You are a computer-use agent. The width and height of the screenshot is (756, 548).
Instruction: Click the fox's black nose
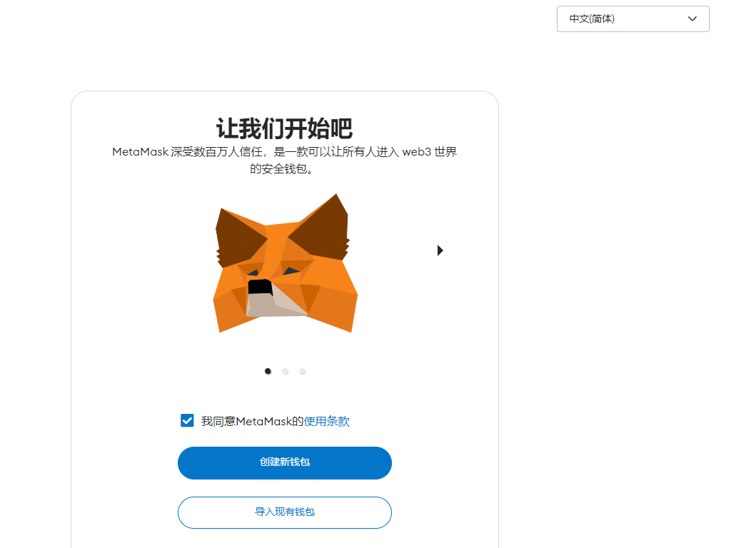tap(260, 286)
